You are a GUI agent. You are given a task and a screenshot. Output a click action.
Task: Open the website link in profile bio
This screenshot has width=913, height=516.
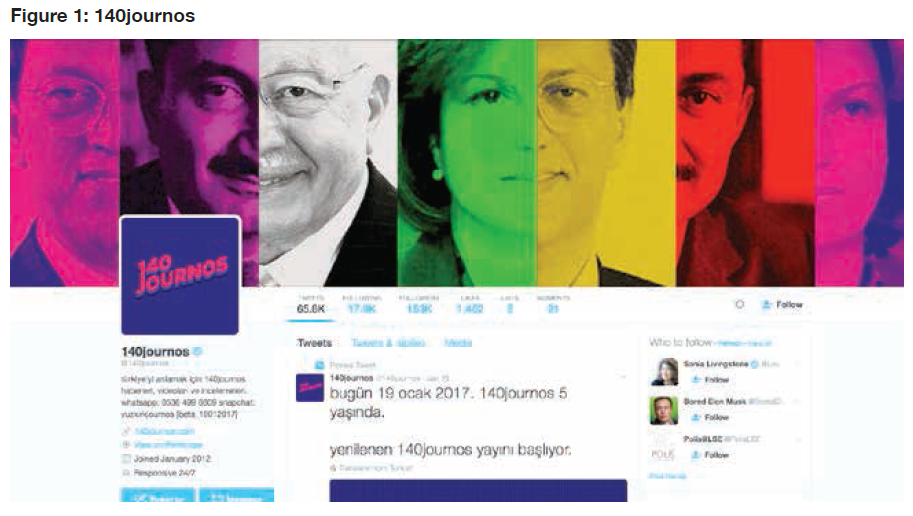pos(164,432)
